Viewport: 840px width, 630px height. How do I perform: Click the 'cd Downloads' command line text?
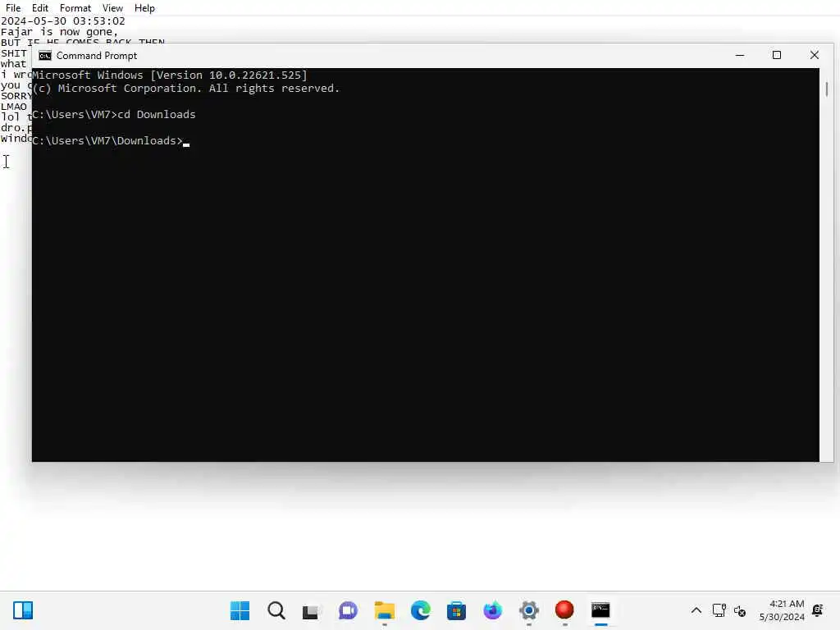(x=157, y=114)
